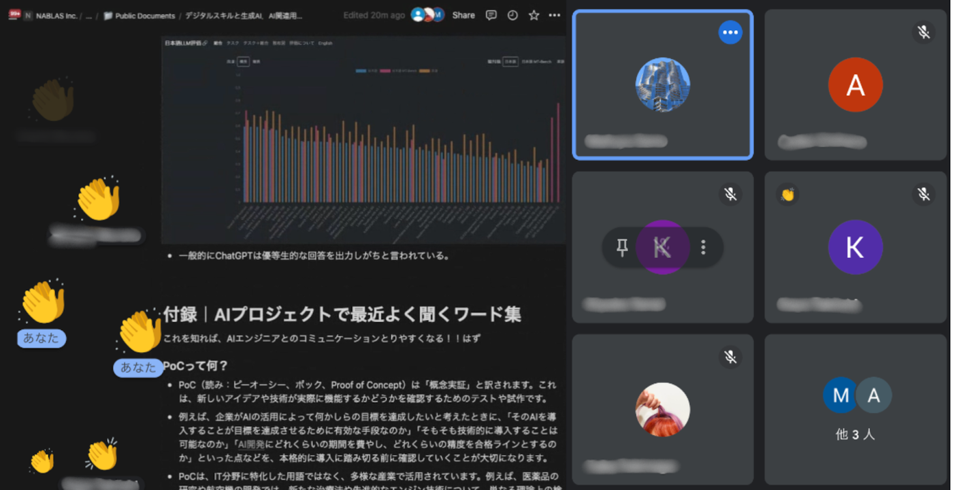This screenshot has height=490, width=980.
Task: Click the デジタルスキルと生成AI page title breadcrumb
Action: coord(244,16)
